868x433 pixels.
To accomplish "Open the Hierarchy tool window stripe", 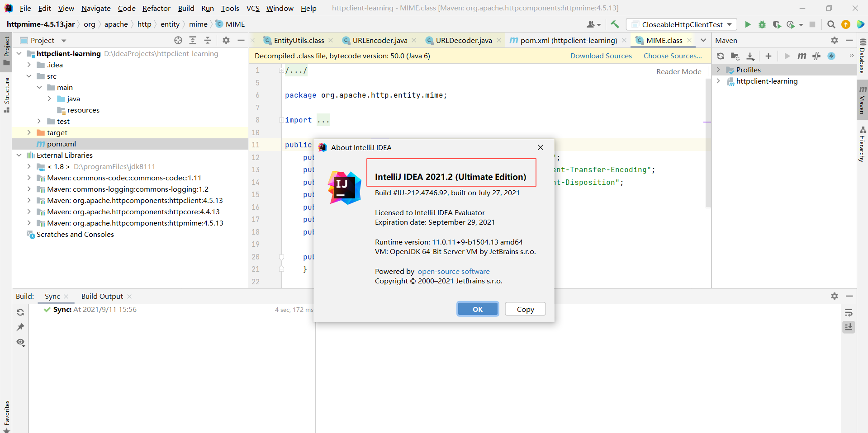I will point(862,145).
